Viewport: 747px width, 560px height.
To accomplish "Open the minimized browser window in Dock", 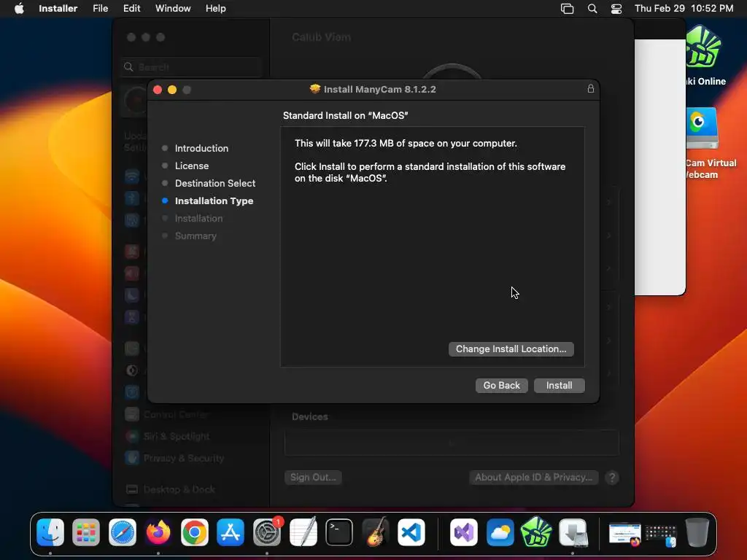I will coord(625,534).
